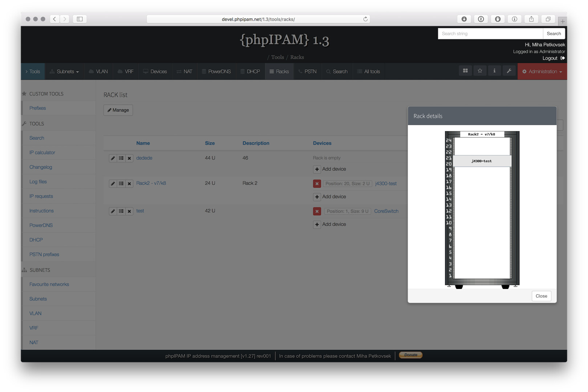Open All tools in navbar
This screenshot has height=392, width=588.
369,72
